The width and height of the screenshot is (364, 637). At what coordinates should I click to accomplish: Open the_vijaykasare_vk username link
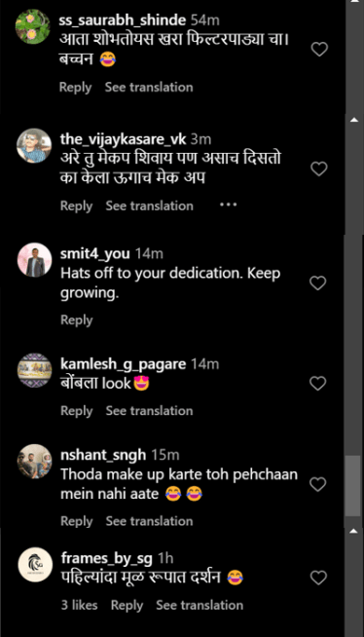pyautogui.click(x=123, y=139)
